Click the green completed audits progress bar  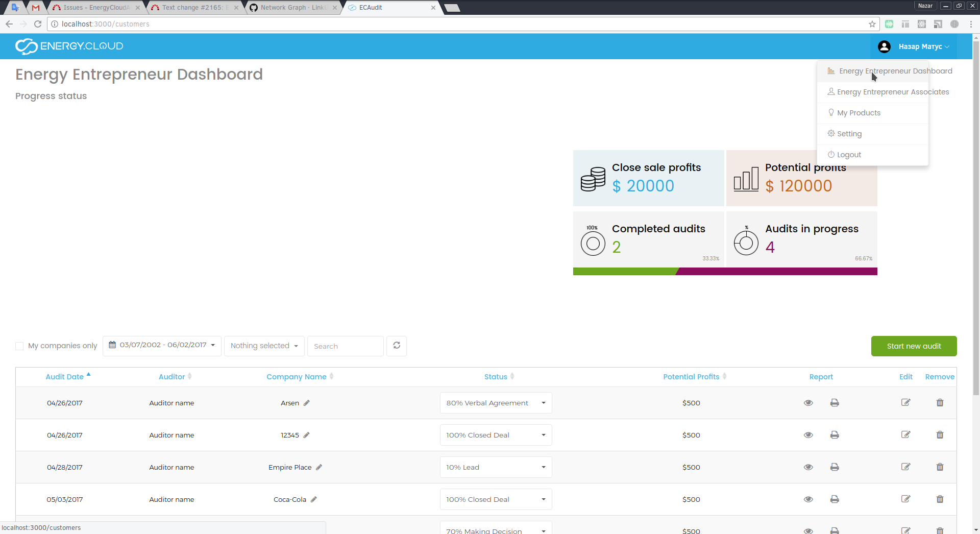click(x=625, y=272)
